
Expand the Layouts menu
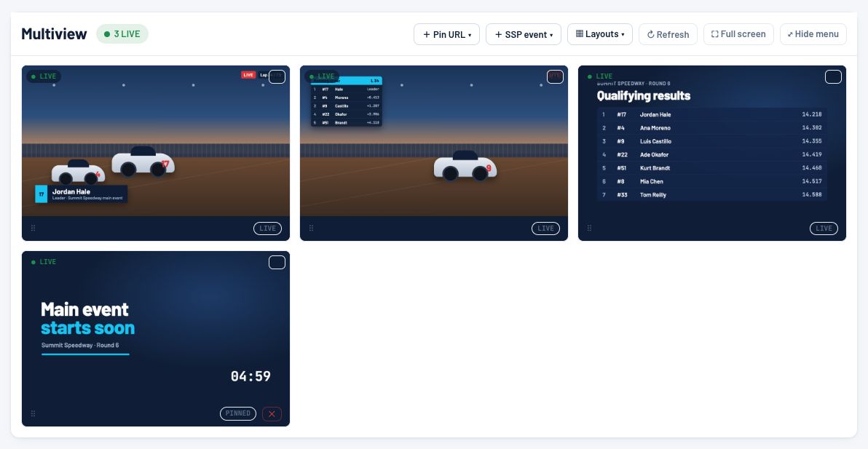[600, 34]
